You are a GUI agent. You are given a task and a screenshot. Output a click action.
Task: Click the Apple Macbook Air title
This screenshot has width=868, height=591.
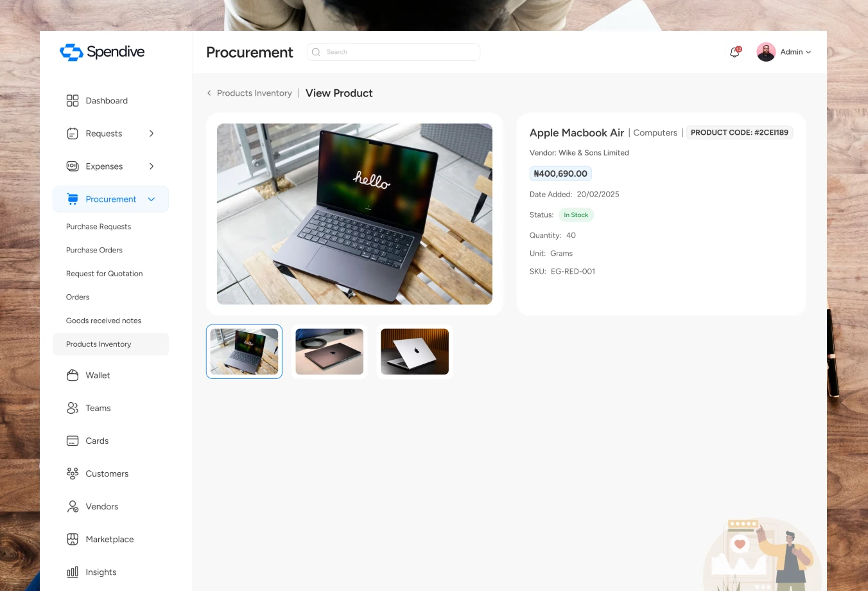(577, 133)
